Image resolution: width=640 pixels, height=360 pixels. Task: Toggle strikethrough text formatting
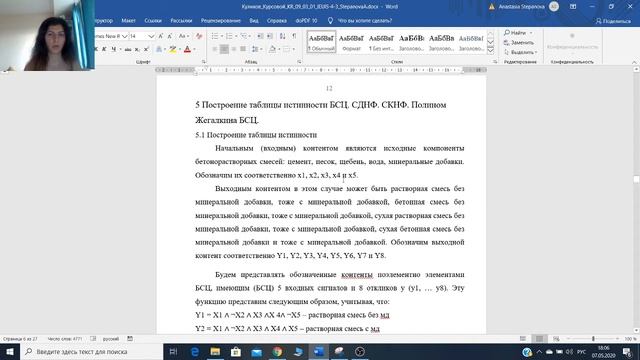click(128, 49)
